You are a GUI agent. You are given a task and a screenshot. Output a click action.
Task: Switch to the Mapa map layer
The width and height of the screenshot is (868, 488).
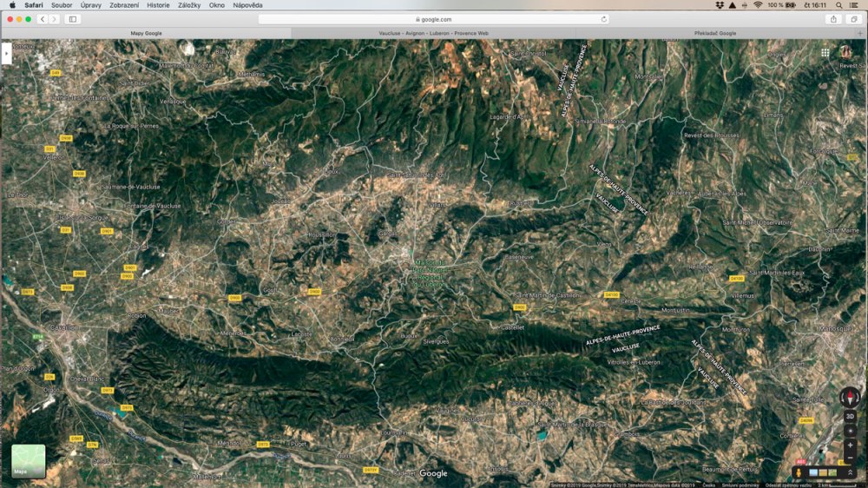[x=29, y=461]
